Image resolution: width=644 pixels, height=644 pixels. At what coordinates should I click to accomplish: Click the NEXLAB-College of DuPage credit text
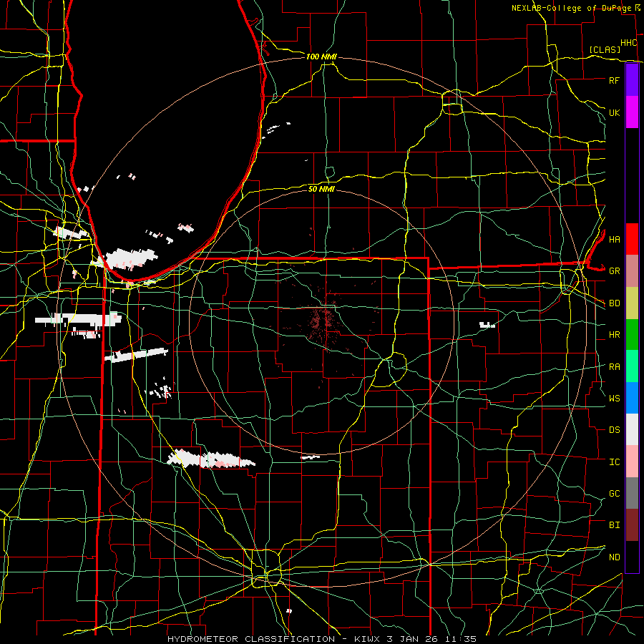point(571,8)
